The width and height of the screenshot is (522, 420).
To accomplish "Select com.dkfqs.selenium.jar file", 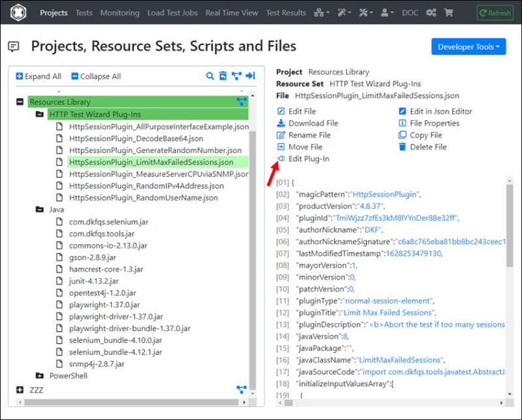I will [109, 221].
